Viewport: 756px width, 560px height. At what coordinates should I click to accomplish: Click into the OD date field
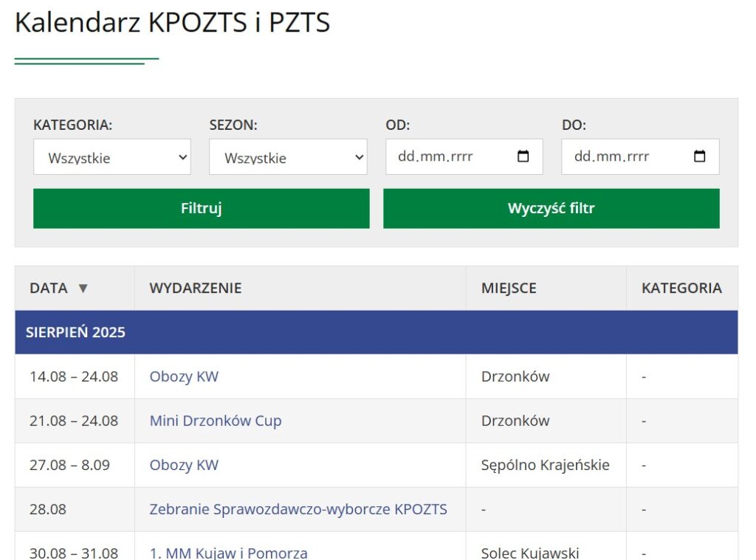[x=443, y=156]
